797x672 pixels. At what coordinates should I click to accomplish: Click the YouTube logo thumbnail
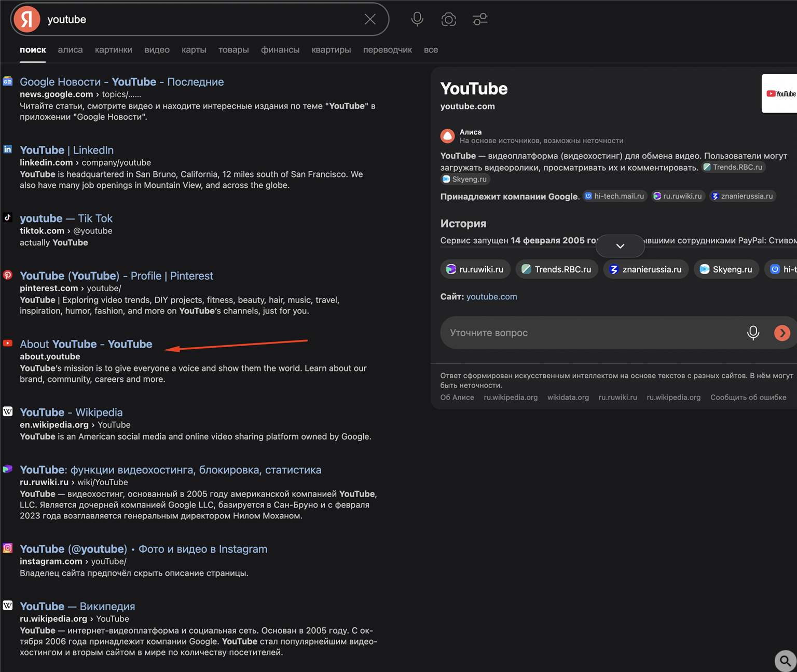[x=779, y=93]
